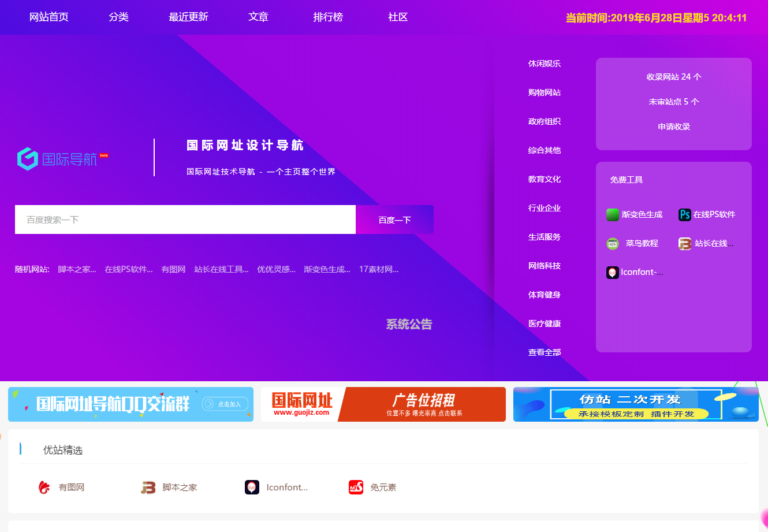Open 菜鸟教程 via its tool icon

612,243
